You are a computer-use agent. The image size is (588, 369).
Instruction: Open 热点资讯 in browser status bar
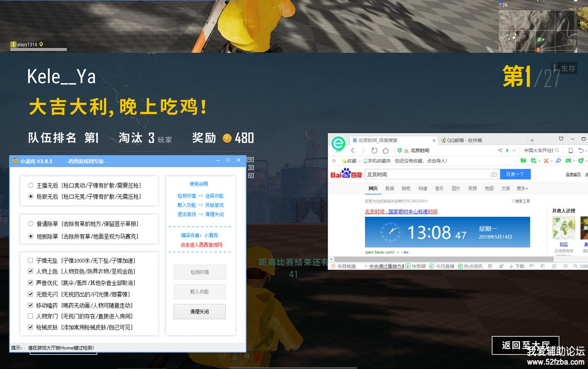point(470,266)
